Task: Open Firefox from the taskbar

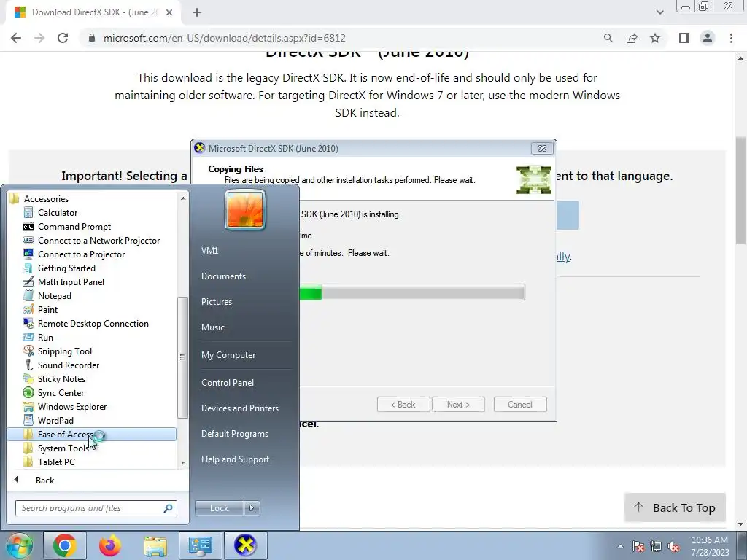Action: (x=109, y=545)
